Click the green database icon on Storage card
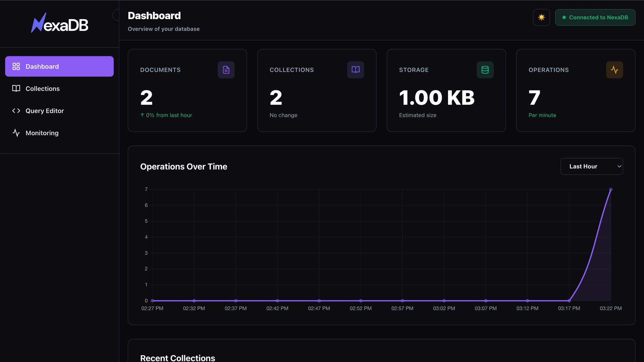Screen dimensions: 644x362 coord(485,70)
